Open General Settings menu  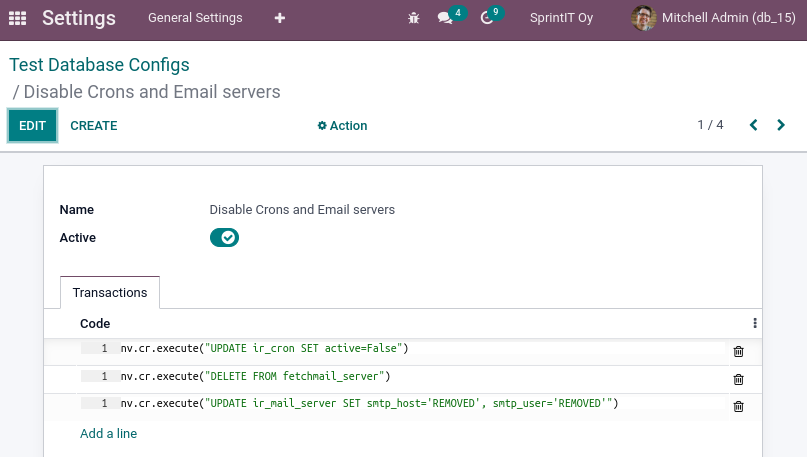[195, 18]
